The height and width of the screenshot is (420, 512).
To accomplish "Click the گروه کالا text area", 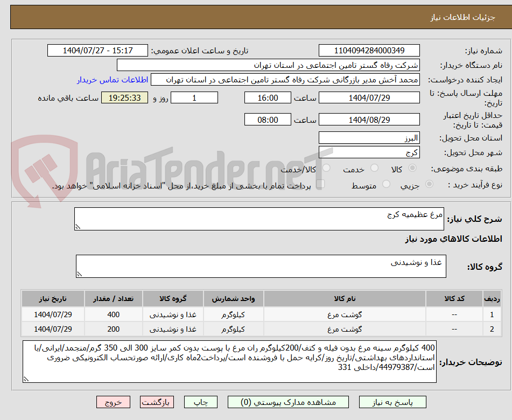I will point(261,266).
